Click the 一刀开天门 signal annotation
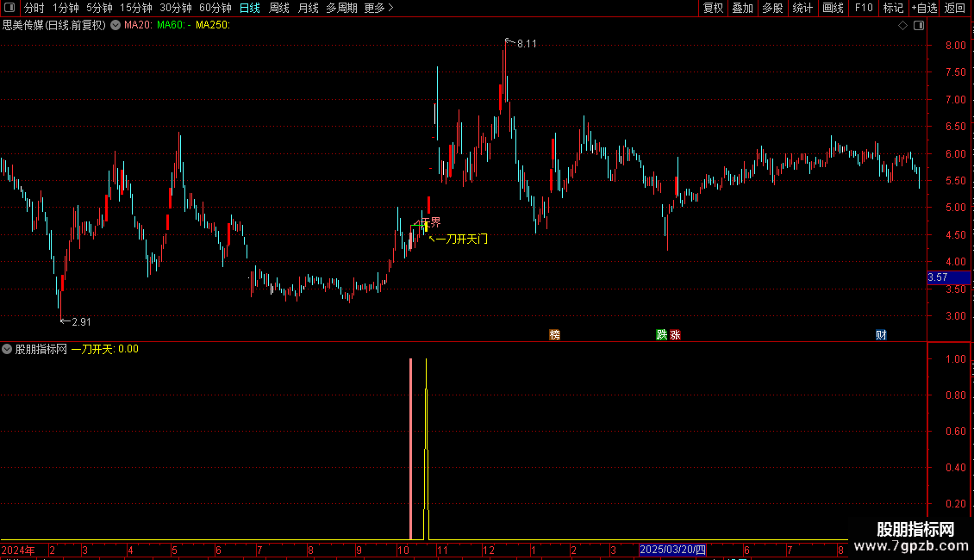Screen dimensions: 974x560 (x=461, y=239)
